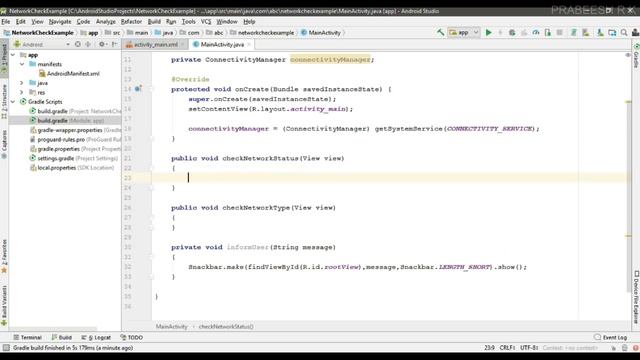Click the 23:9 cursor position indicator
The width and height of the screenshot is (640, 360).
point(489,348)
